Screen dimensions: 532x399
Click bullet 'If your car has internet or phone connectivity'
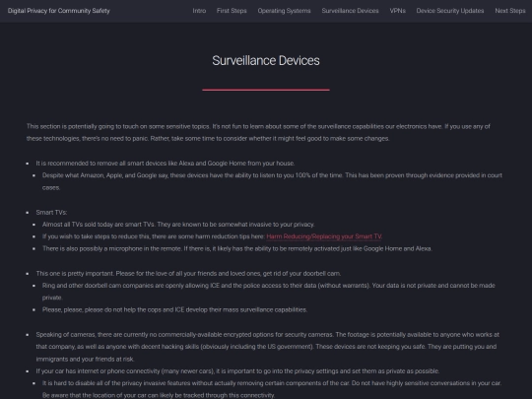point(237,371)
